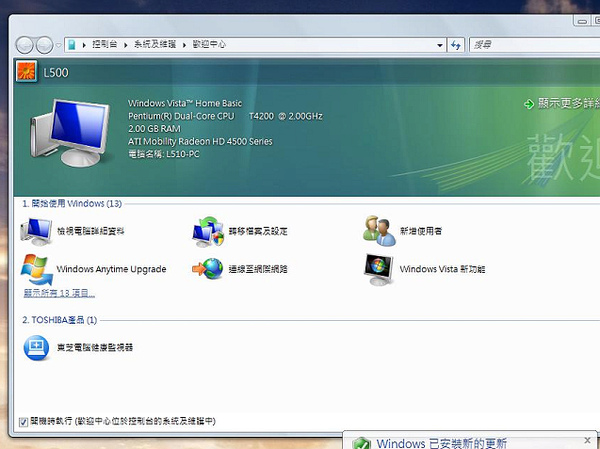Viewport: 600px width, 449px height.
Task: Click the ATI Mobility Radeon HD 4500 text
Action: click(200, 142)
